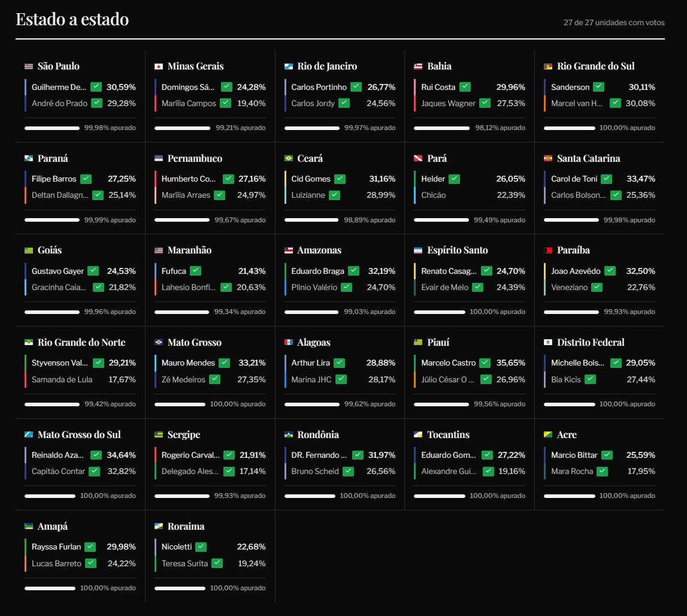The height and width of the screenshot is (616, 687).
Task: Click the Sergipe flag icon
Action: [159, 434]
